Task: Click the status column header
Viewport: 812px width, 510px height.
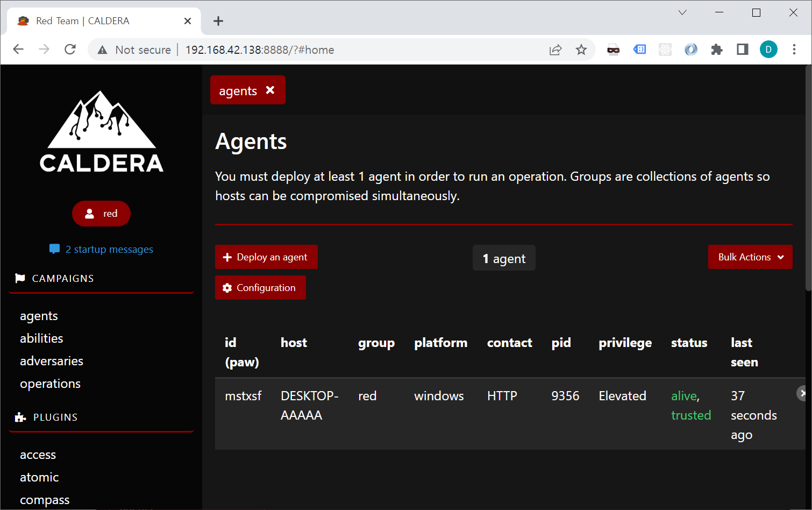Action: point(689,343)
